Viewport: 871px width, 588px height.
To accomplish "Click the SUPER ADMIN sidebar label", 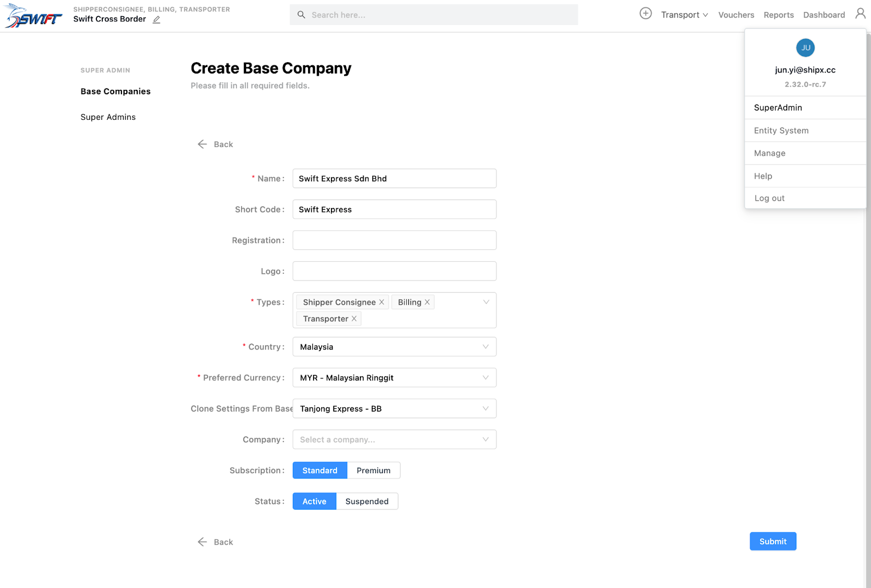I will (x=105, y=70).
